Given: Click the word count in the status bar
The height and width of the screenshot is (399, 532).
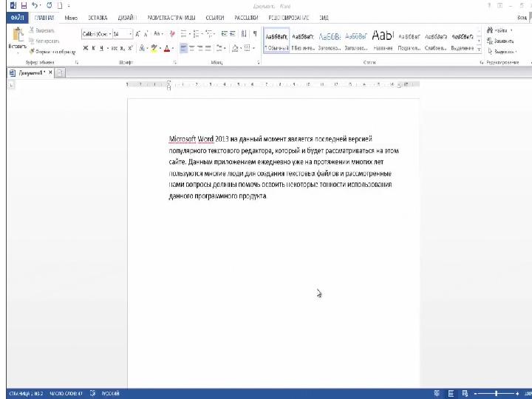Looking at the screenshot, I should (66, 394).
